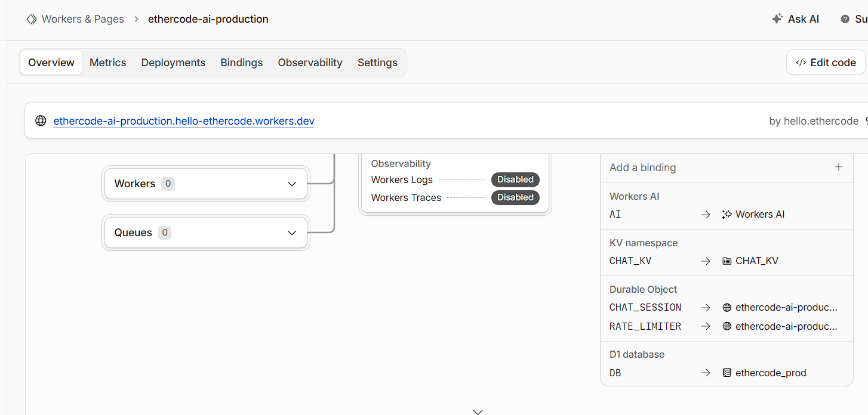Click the globe icon beside the workers.dev URL
Screen dimensions: 868x415
[41, 121]
